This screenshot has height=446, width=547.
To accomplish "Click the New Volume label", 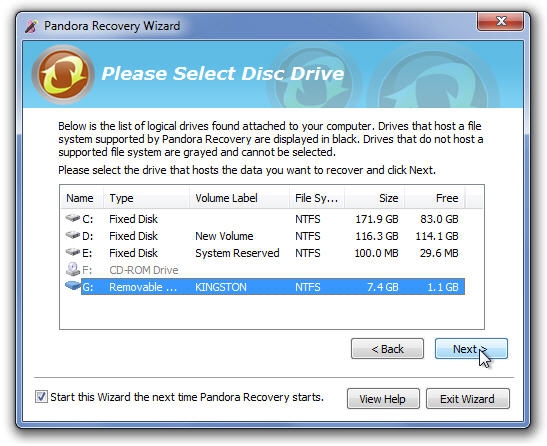I will pos(224,236).
